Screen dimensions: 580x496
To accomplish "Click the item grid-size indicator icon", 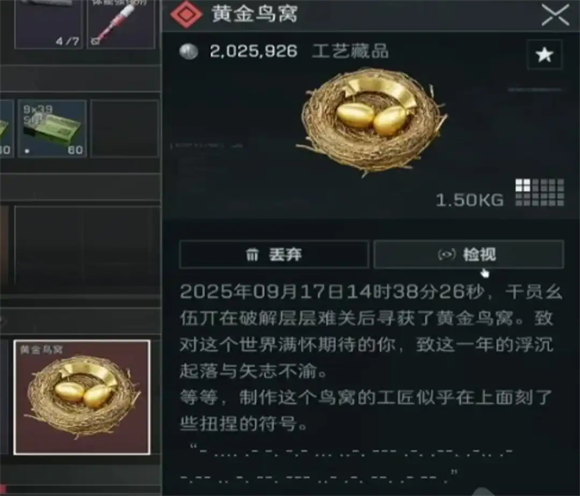I will [540, 192].
